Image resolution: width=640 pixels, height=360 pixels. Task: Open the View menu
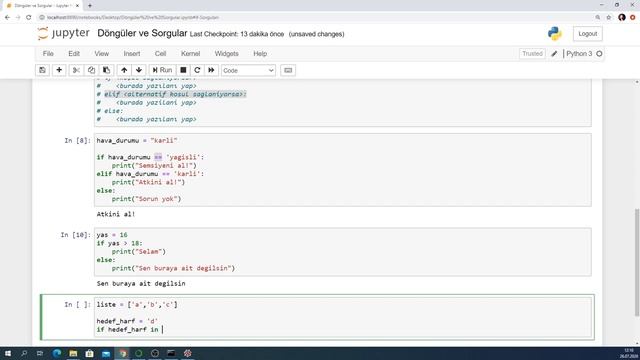[102, 53]
